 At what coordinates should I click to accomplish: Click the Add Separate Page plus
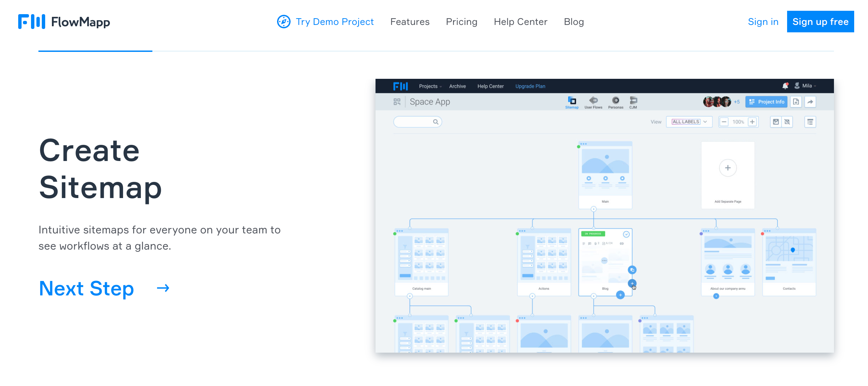(728, 168)
